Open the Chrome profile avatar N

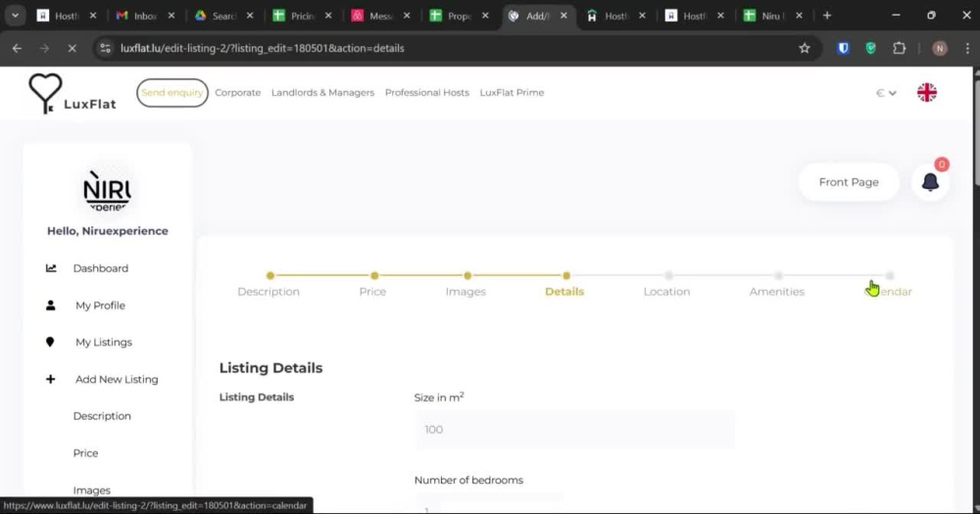(x=940, y=48)
